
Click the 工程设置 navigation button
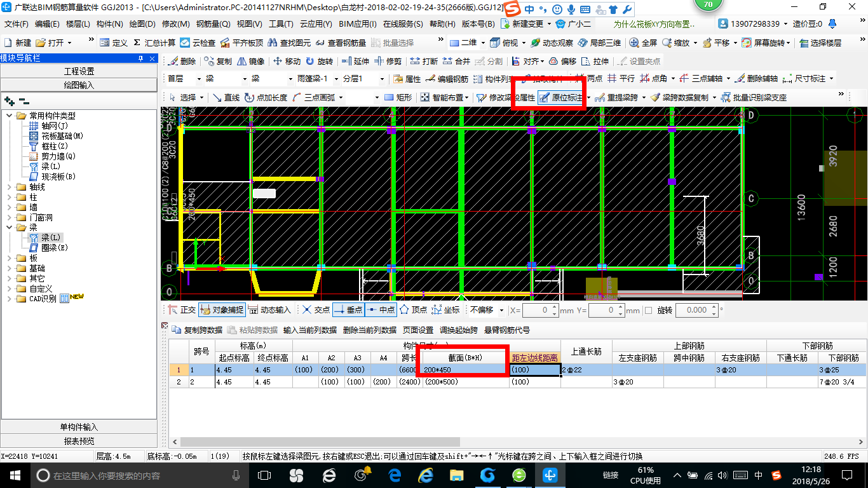(79, 71)
